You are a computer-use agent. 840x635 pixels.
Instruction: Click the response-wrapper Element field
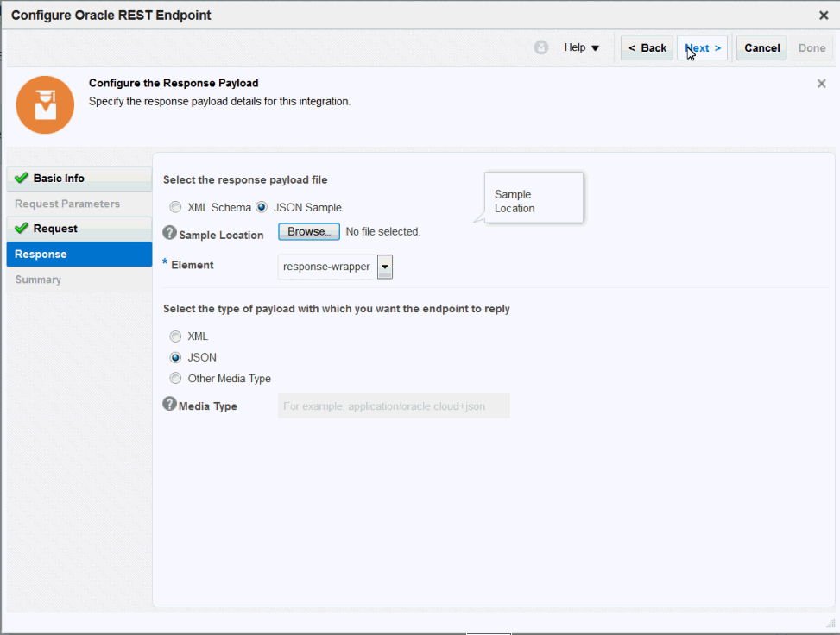pyautogui.click(x=327, y=267)
